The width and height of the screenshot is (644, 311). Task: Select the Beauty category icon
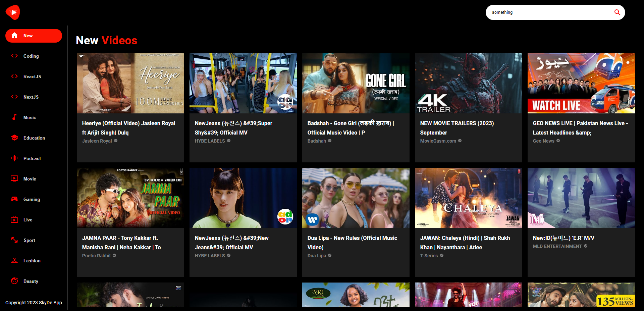pyautogui.click(x=15, y=281)
